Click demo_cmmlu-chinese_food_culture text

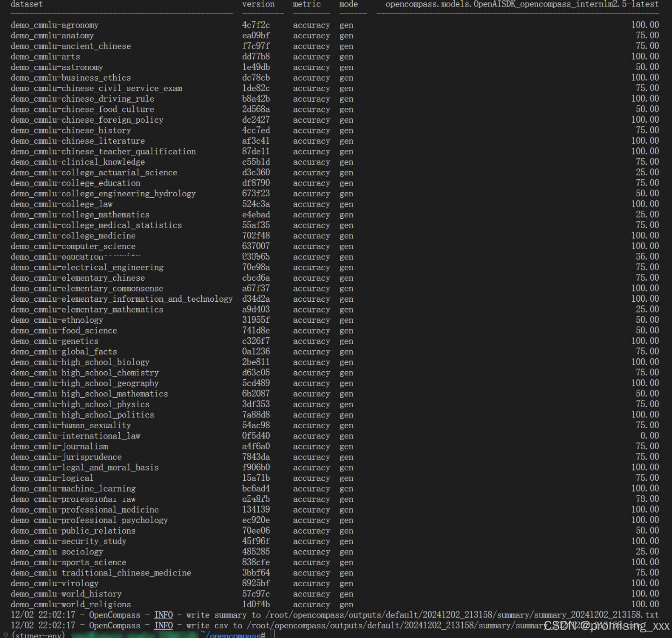pyautogui.click(x=82, y=109)
